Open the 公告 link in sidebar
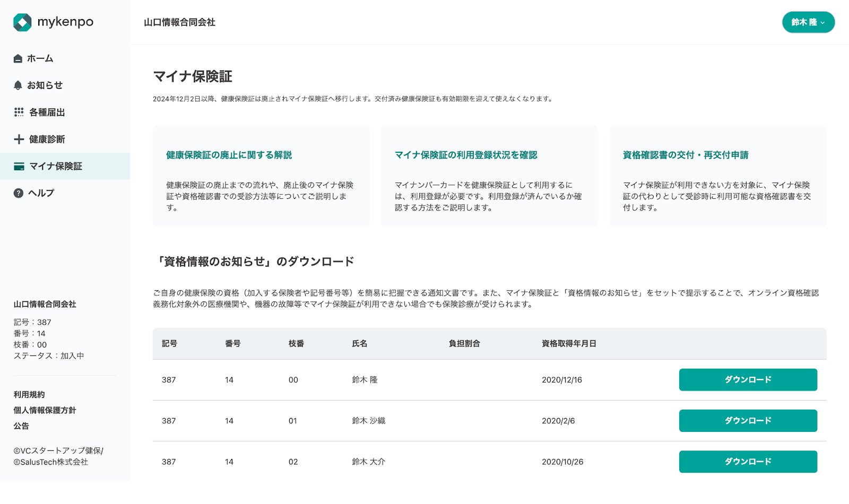Screen dimensions: 849x504 [21, 426]
